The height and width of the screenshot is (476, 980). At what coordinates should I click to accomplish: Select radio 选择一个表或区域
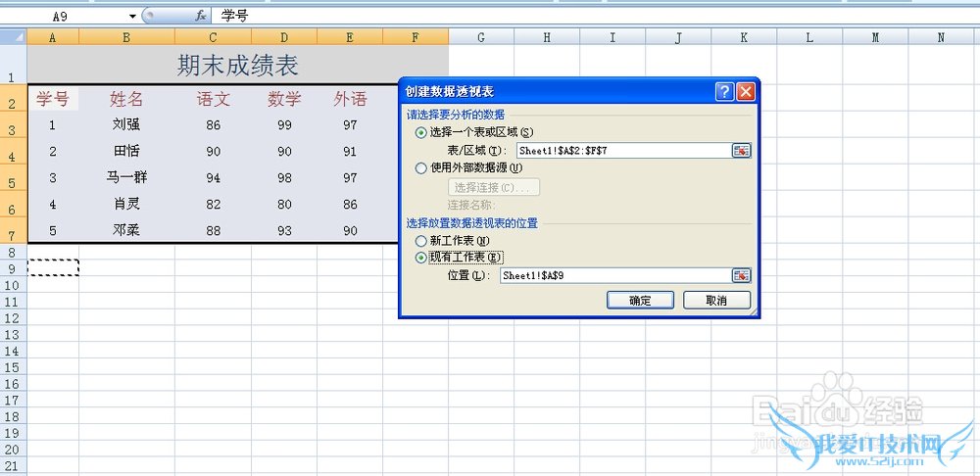tap(421, 132)
